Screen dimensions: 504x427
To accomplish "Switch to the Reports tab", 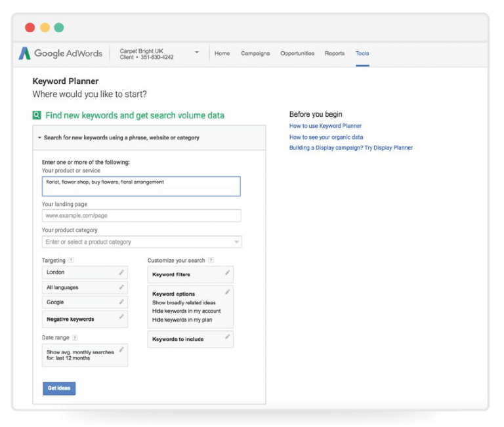I will tap(335, 53).
